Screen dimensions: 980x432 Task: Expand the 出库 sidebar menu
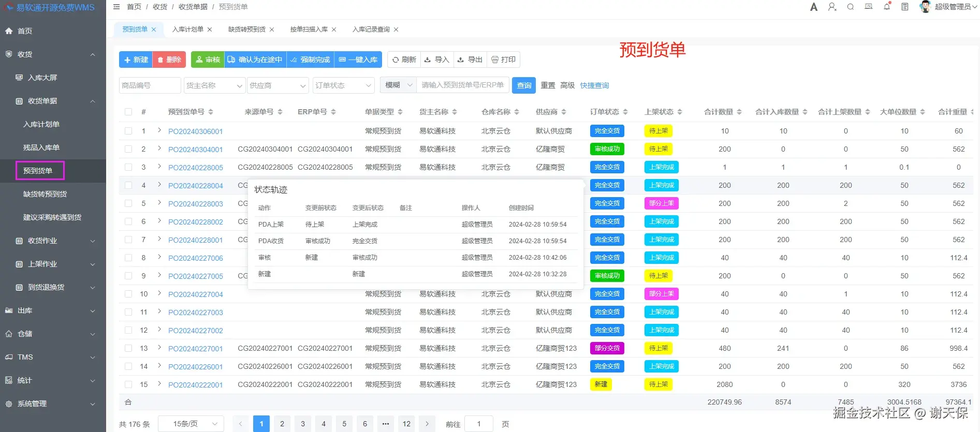[53, 310]
